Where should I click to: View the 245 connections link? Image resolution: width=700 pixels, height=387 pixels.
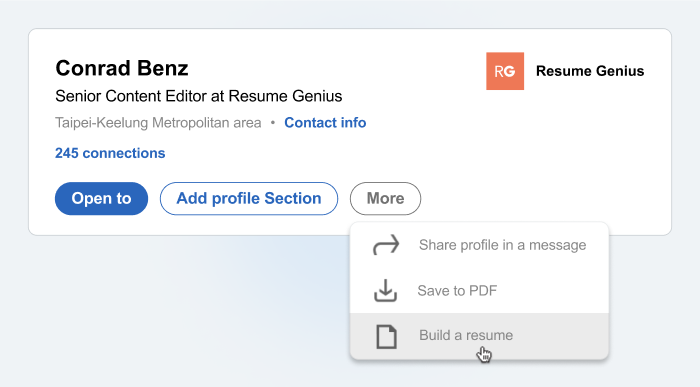110,153
